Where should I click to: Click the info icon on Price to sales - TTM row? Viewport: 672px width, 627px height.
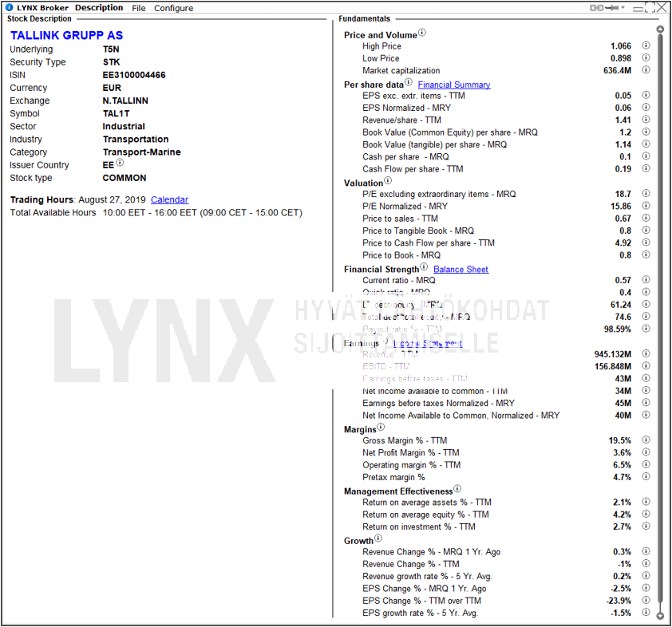tap(646, 218)
